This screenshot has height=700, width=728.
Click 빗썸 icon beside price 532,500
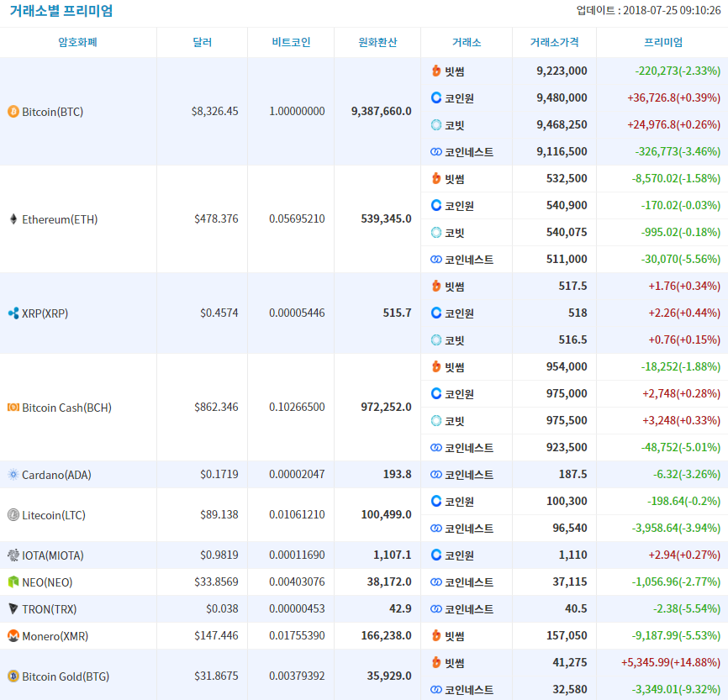click(436, 178)
